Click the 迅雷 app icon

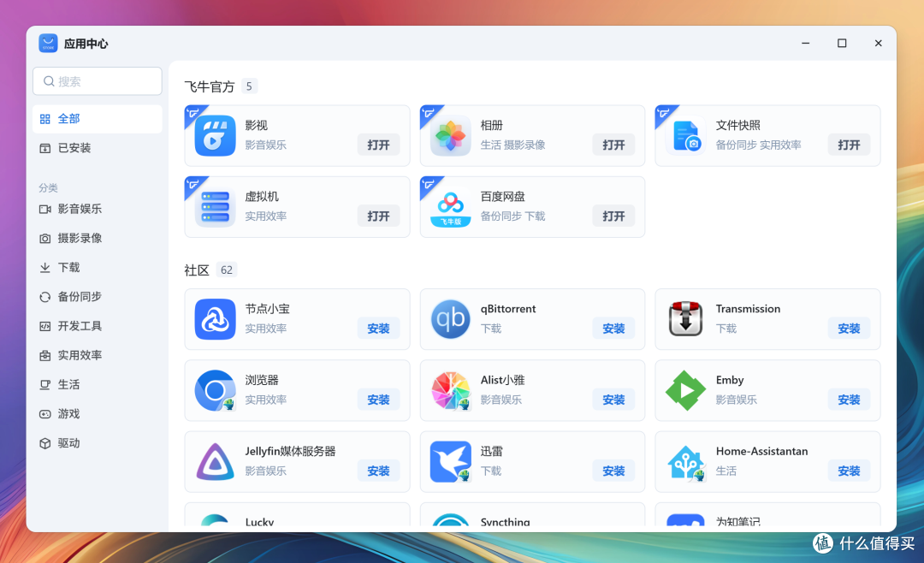[450, 461]
